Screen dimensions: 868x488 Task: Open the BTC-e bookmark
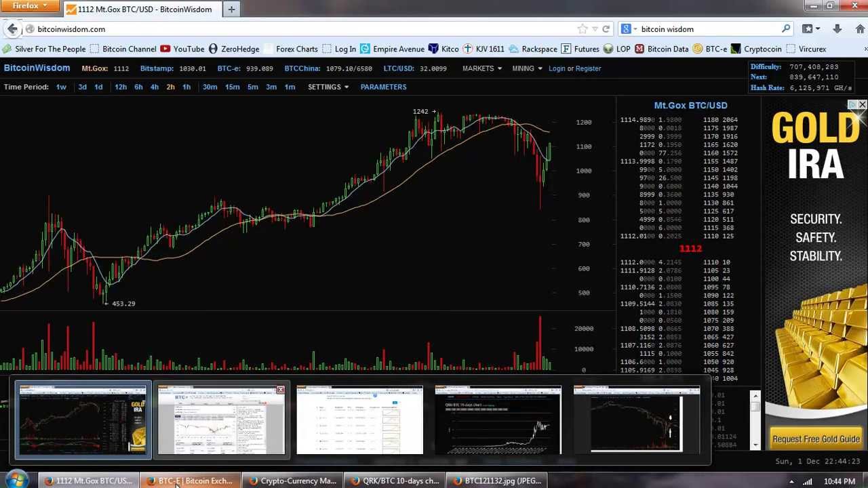[709, 49]
